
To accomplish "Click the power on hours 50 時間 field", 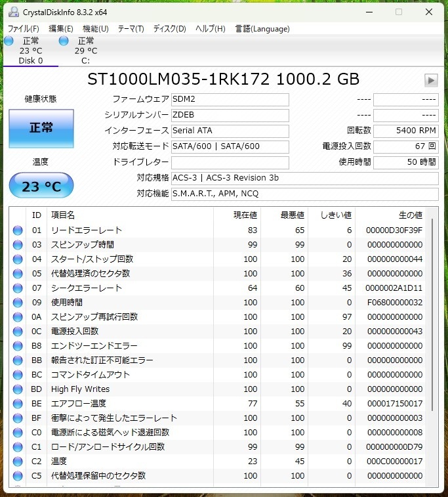I will pyautogui.click(x=406, y=162).
